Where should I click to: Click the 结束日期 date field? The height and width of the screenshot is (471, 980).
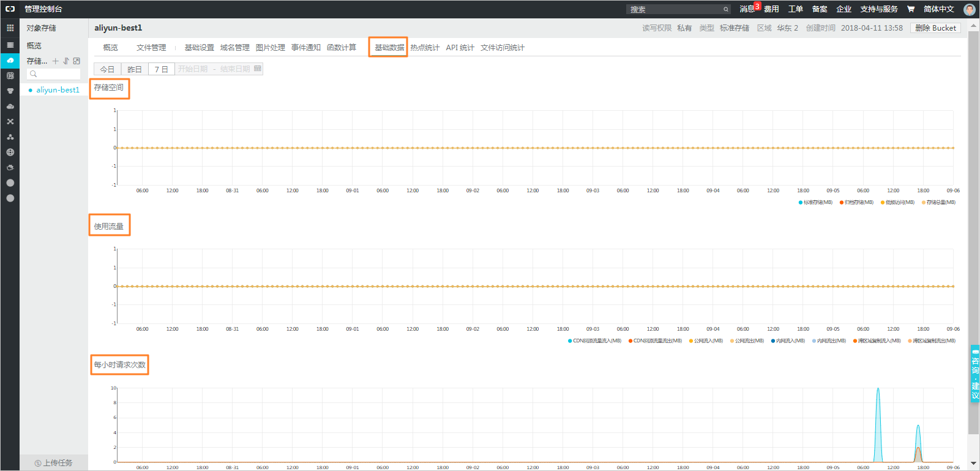click(235, 69)
